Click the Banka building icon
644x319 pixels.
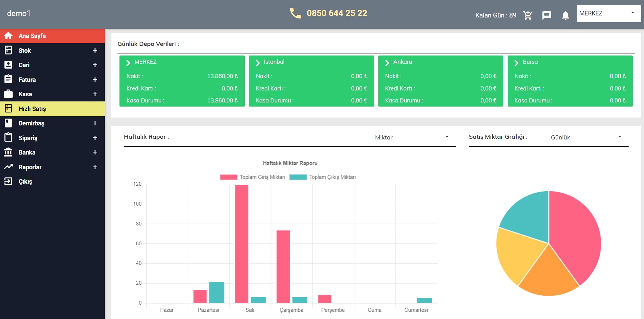click(x=8, y=152)
